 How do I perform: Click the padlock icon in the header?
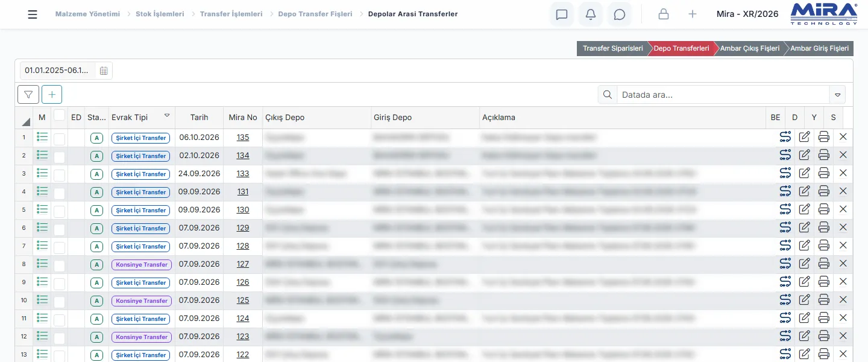(664, 14)
